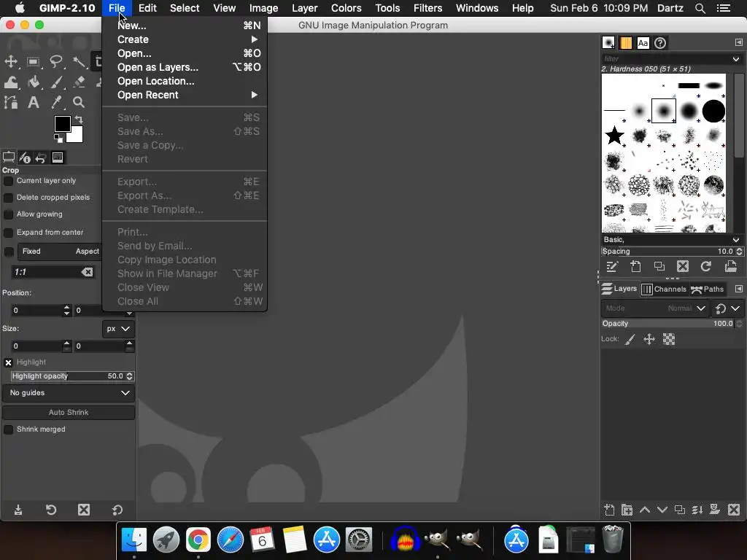Select the Paintbrush tool
This screenshot has width=747, height=560.
(x=56, y=82)
